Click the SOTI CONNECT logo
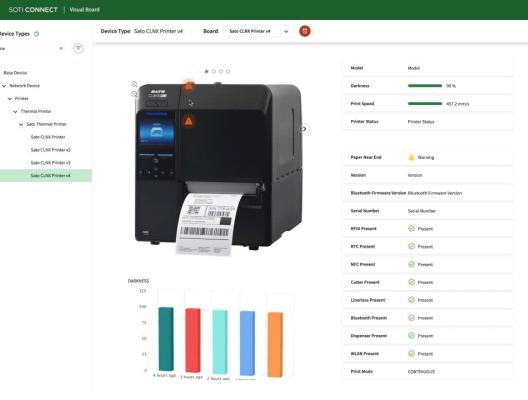528x400 pixels. tap(33, 10)
